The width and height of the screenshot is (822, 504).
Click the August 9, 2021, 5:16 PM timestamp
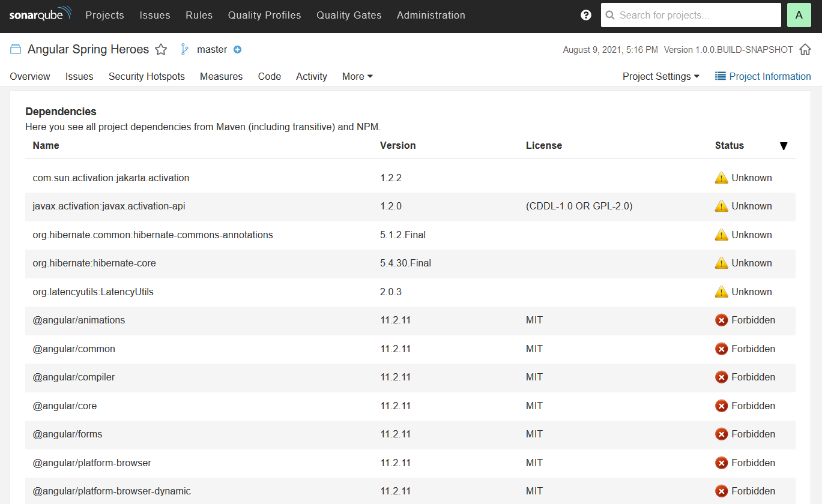(610, 50)
